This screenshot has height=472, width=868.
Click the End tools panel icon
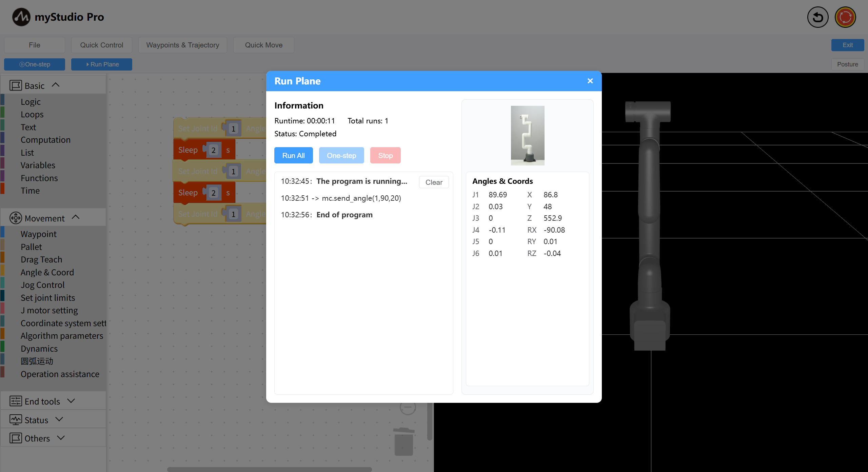16,401
